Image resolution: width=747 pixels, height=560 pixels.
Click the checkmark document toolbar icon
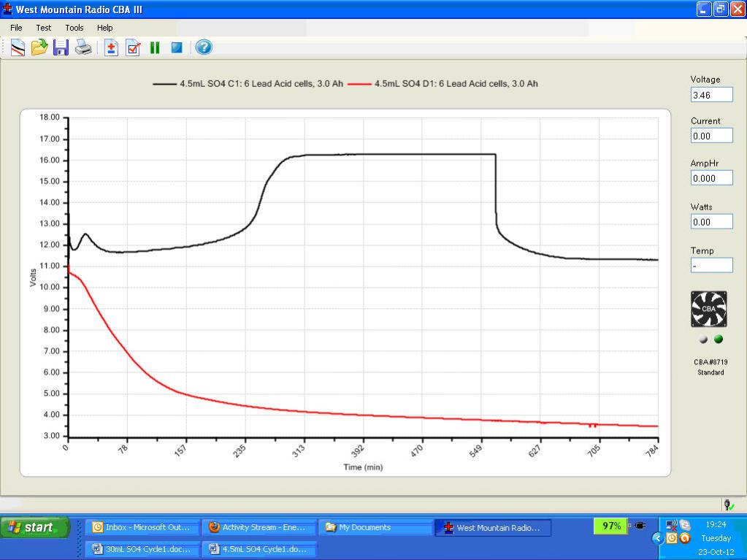(133, 47)
